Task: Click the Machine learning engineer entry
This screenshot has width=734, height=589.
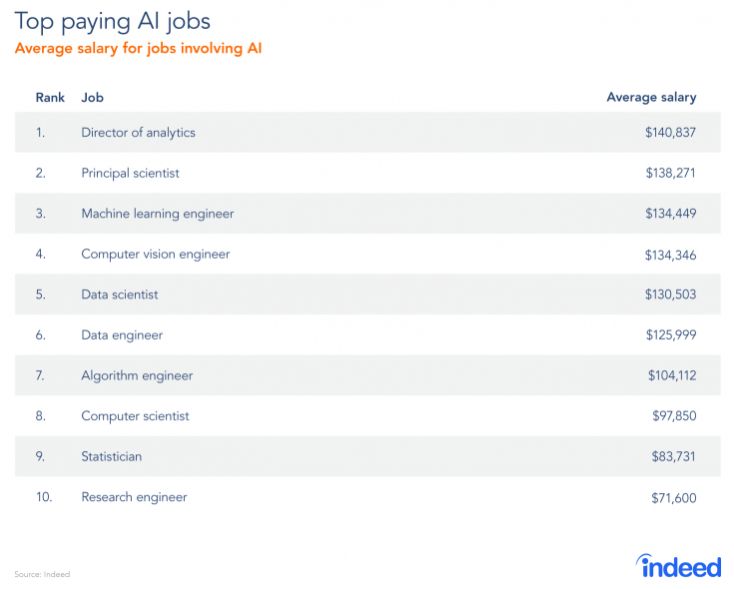Action: (157, 213)
